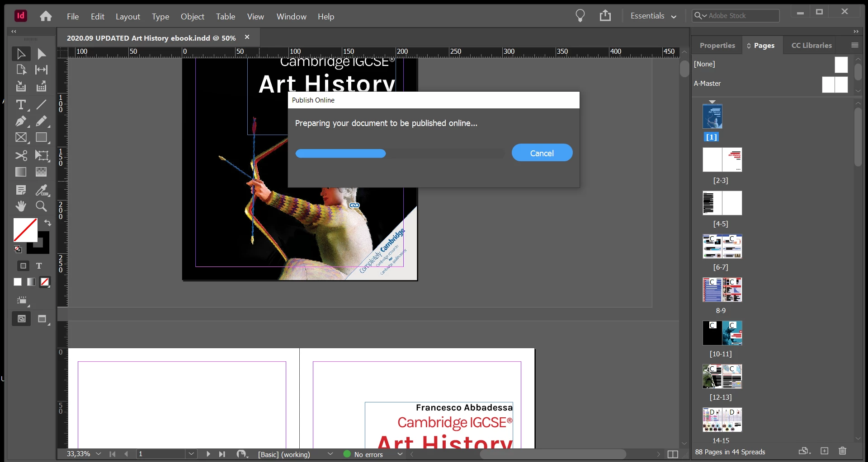Image resolution: width=868 pixels, height=462 pixels.
Task: Delete selected pages with trash icon
Action: pos(842,451)
